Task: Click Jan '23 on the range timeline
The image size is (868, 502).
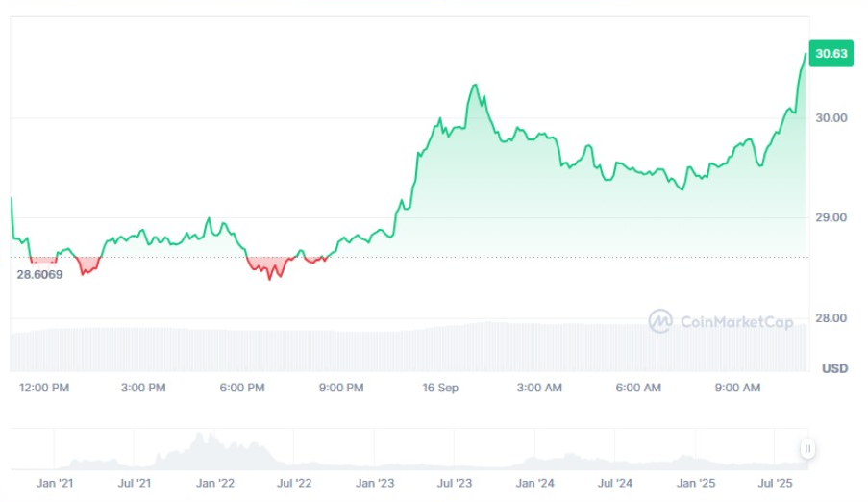Action: (375, 483)
